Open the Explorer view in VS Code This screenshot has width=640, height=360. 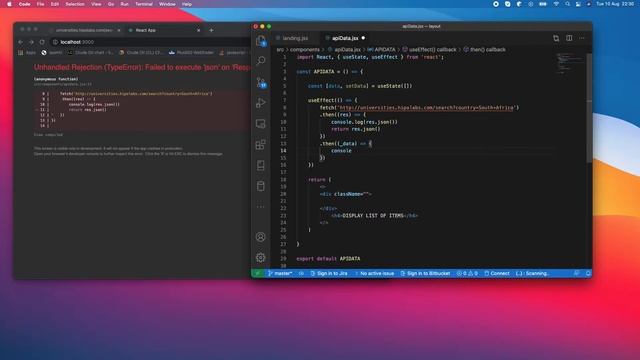coord(261,41)
